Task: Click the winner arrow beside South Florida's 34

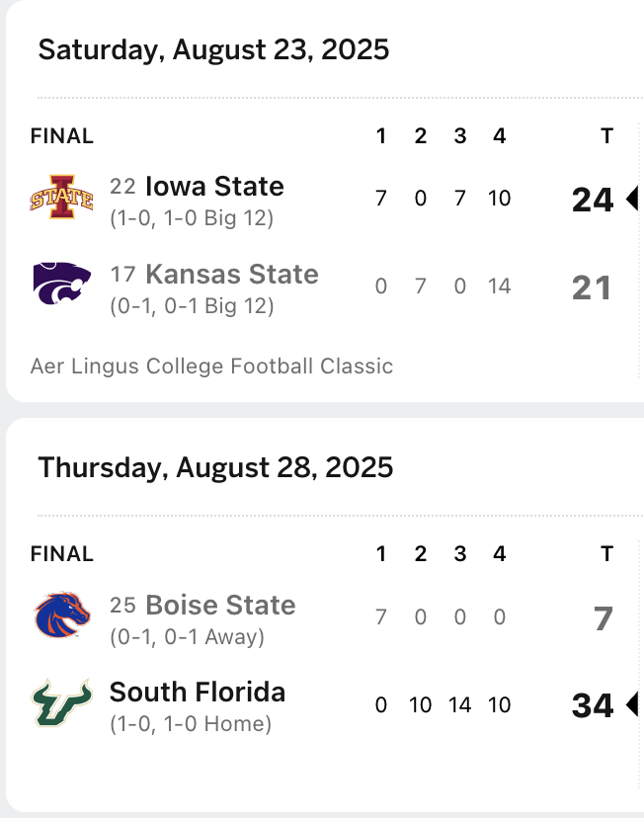Action: pos(632,705)
